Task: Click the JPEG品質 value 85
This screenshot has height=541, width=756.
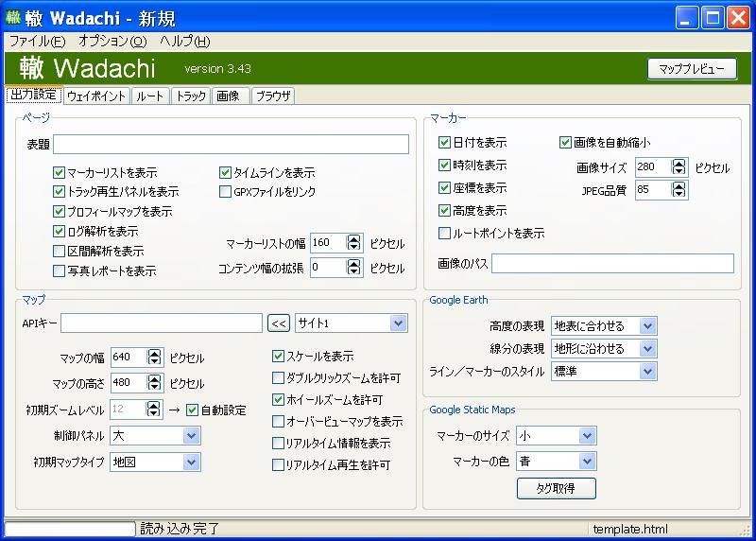Action: 644,190
